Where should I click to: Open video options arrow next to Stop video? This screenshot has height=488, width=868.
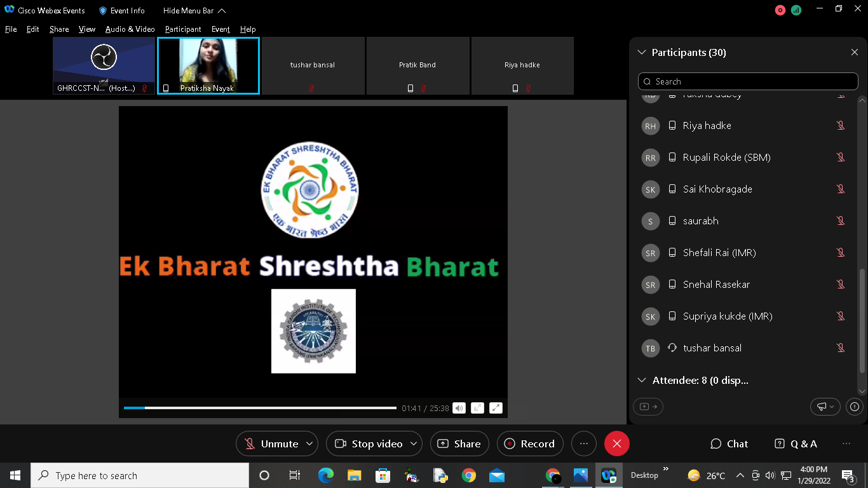(x=414, y=444)
